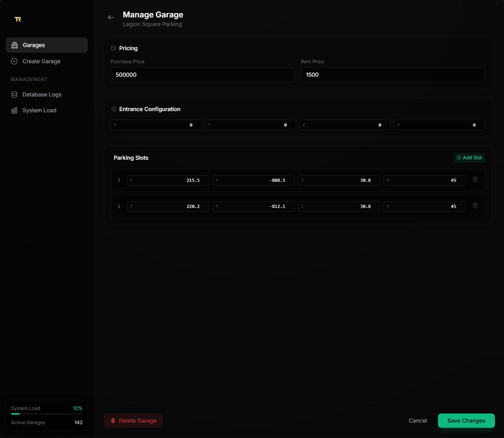Delete parking slot 1 with trash icon
The width and height of the screenshot is (504, 438).
click(x=475, y=179)
